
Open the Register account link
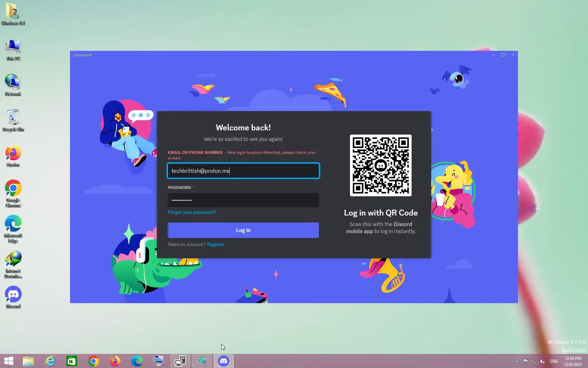tap(216, 244)
